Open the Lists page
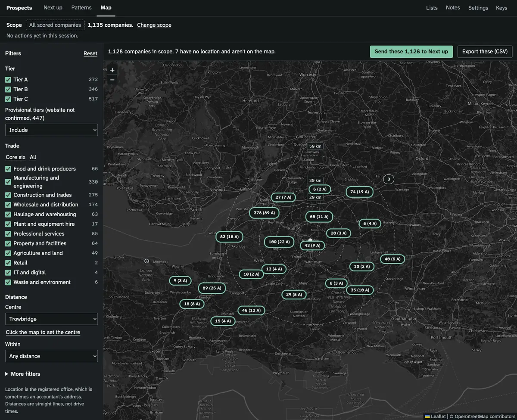The height and width of the screenshot is (420, 517). [432, 8]
